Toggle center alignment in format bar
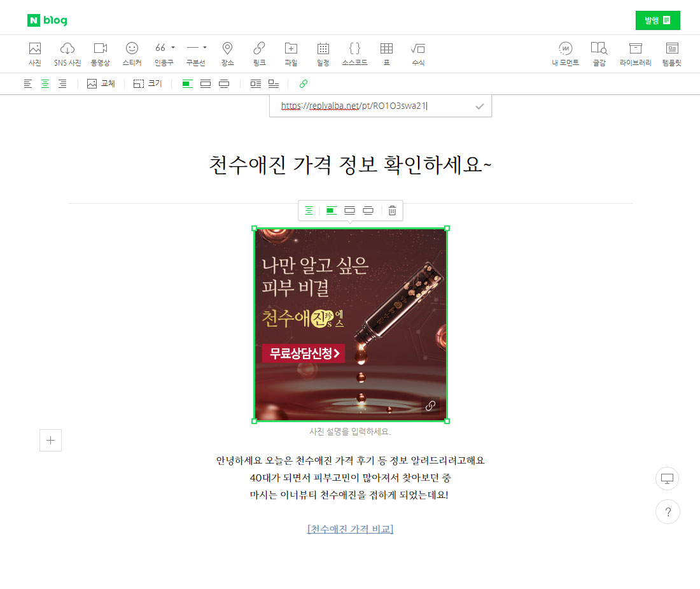The width and height of the screenshot is (700, 589). [45, 84]
